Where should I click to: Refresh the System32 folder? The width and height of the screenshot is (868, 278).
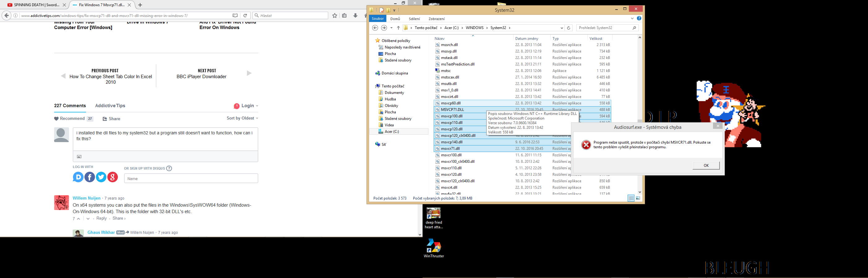coord(569,28)
